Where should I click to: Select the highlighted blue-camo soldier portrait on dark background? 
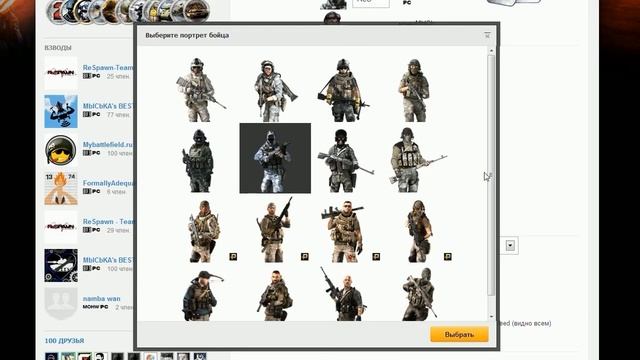[275, 158]
